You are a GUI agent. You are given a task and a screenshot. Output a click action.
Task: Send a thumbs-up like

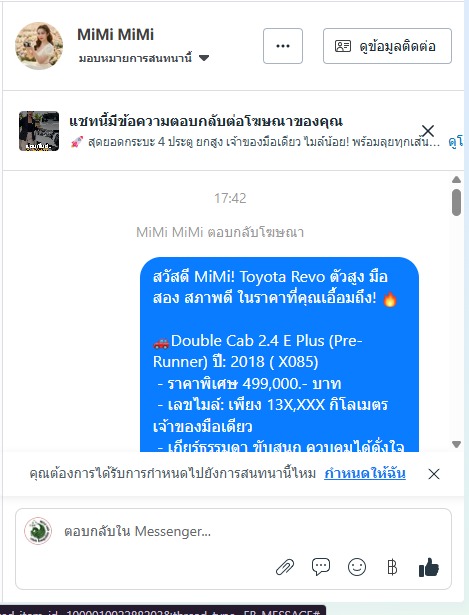429,567
